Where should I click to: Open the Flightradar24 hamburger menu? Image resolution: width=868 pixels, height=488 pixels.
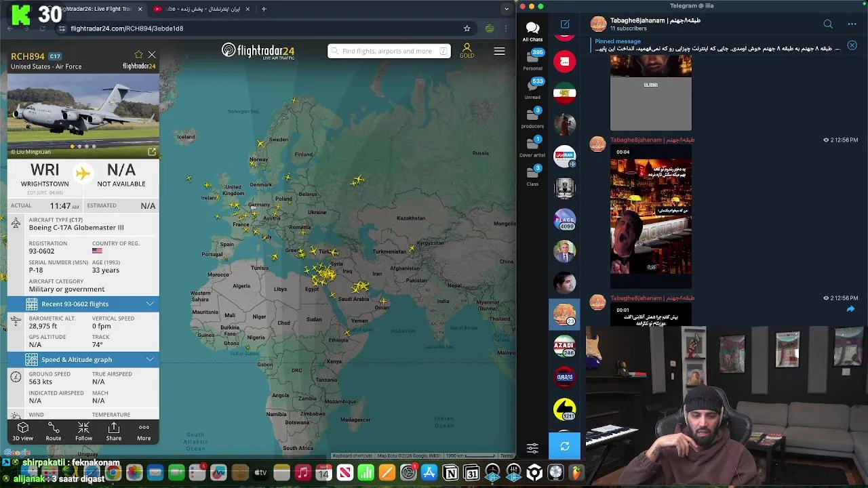499,51
